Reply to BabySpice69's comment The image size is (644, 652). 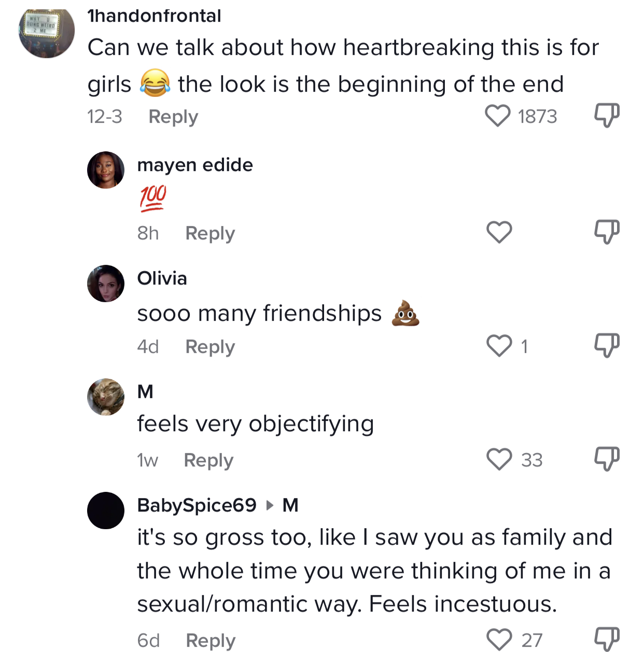coord(211,641)
